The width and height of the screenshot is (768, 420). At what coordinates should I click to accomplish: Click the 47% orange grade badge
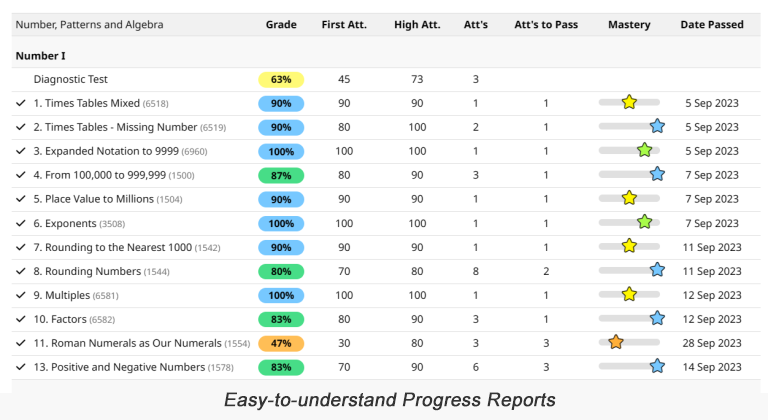tap(281, 343)
